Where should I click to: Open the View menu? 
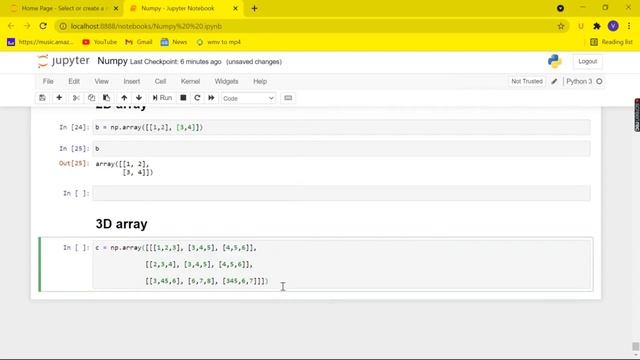pyautogui.click(x=102, y=81)
